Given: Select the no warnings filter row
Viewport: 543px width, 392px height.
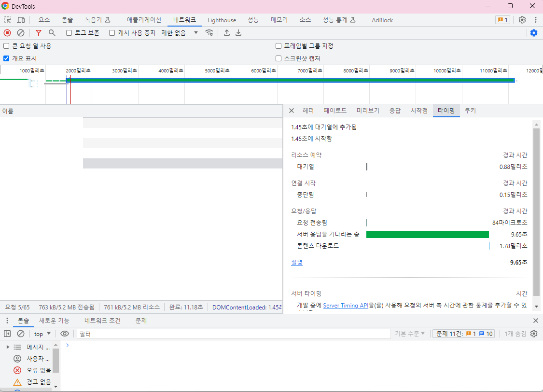Looking at the screenshot, I should pos(32,382).
